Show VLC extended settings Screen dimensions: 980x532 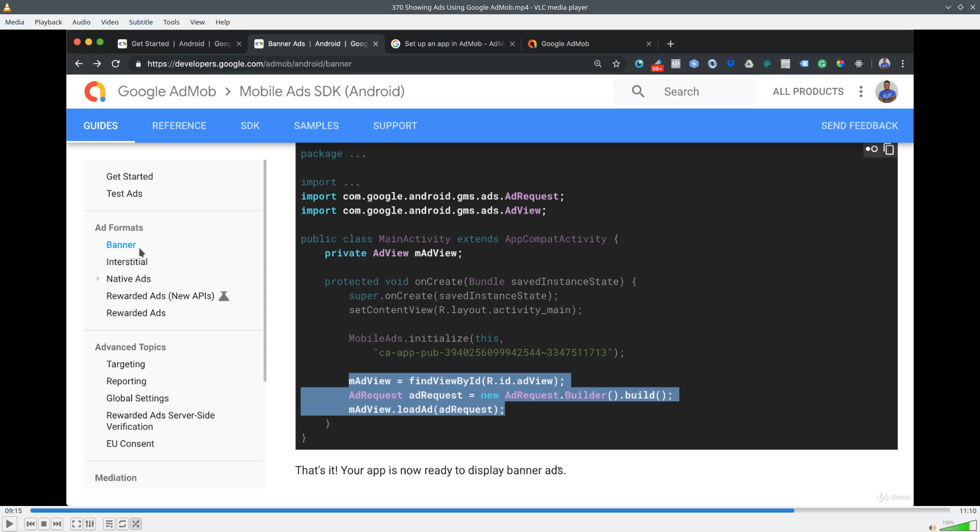click(90, 524)
